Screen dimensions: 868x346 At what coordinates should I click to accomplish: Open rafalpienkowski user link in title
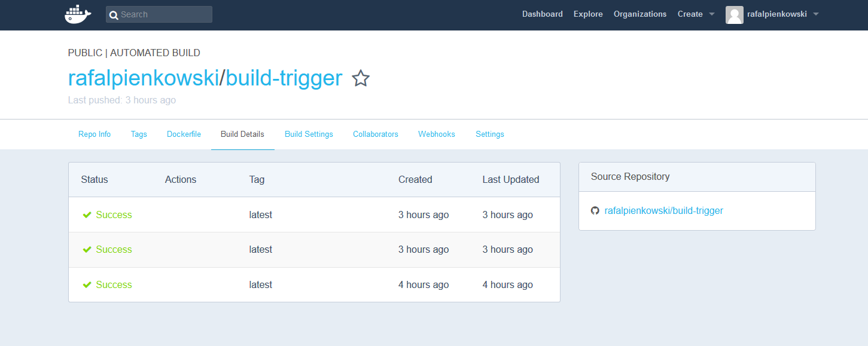(144, 78)
